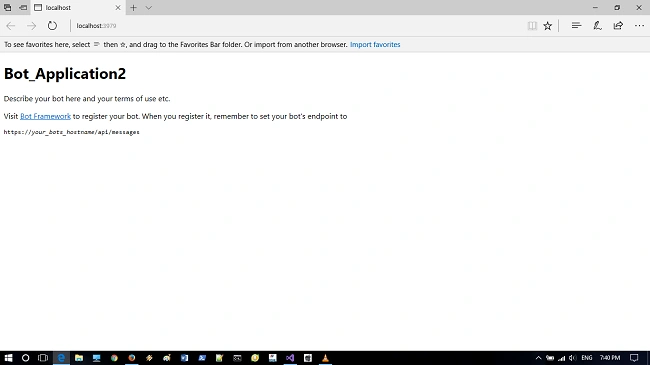Open the volume speaker control

(x=572, y=358)
